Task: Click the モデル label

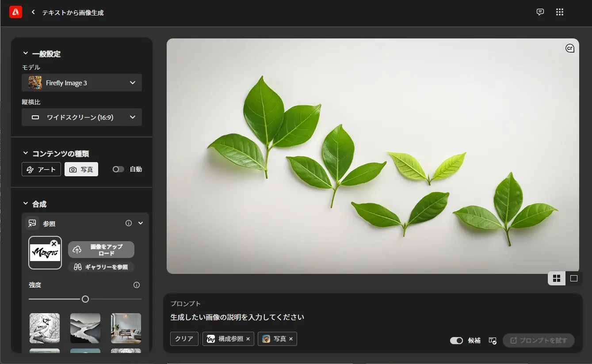Action: pyautogui.click(x=31, y=67)
